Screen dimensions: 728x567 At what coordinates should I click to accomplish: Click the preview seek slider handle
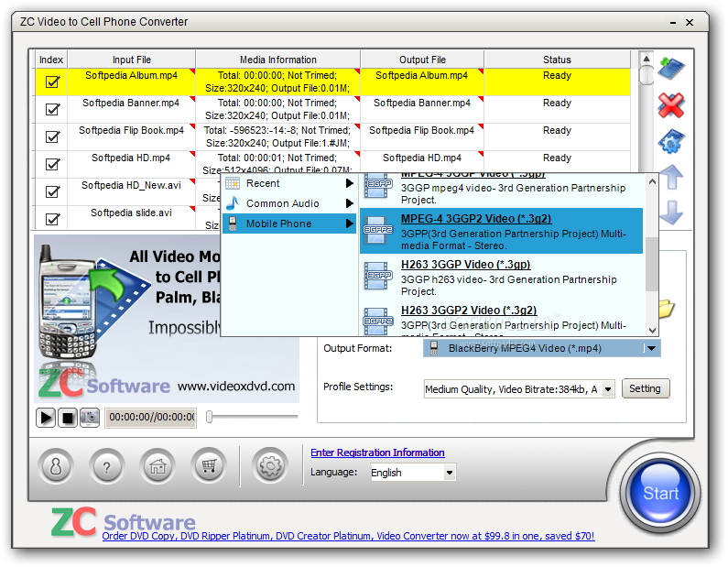210,417
